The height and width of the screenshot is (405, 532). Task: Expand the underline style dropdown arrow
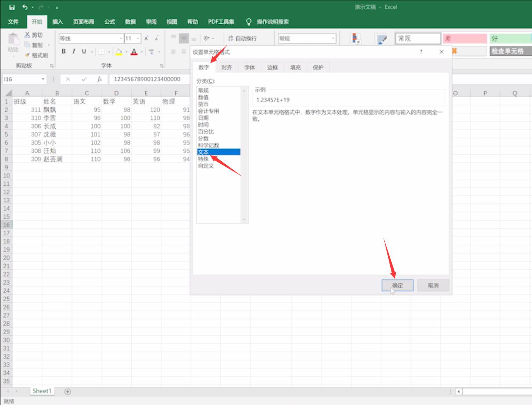click(x=92, y=52)
